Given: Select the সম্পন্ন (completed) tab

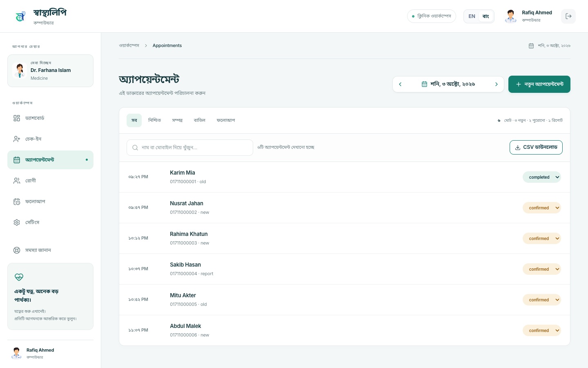Looking at the screenshot, I should coord(177,120).
